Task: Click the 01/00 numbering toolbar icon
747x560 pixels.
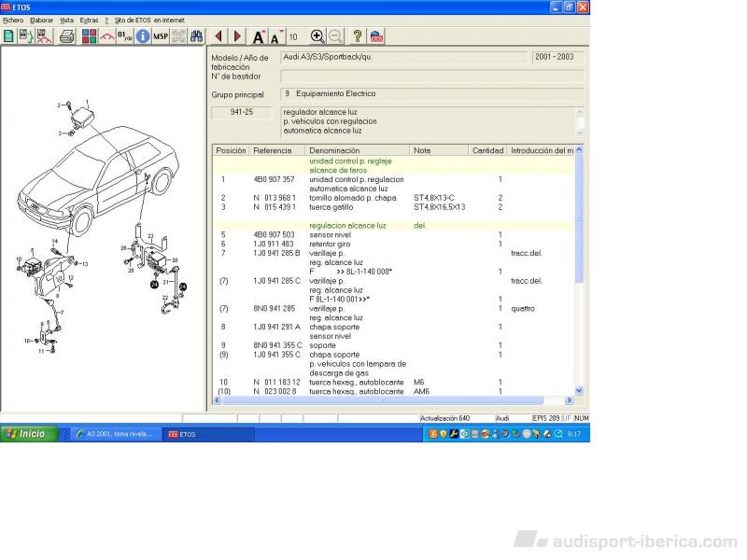Action: tap(125, 36)
